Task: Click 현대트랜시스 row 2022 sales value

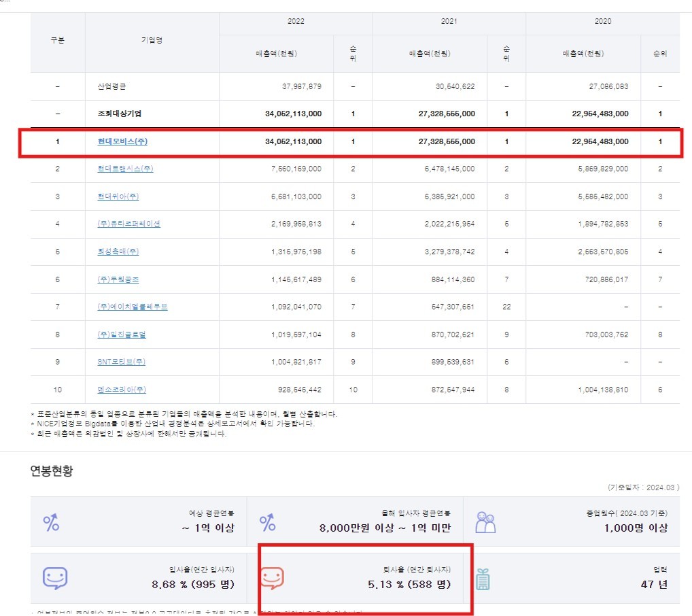Action: click(x=296, y=169)
